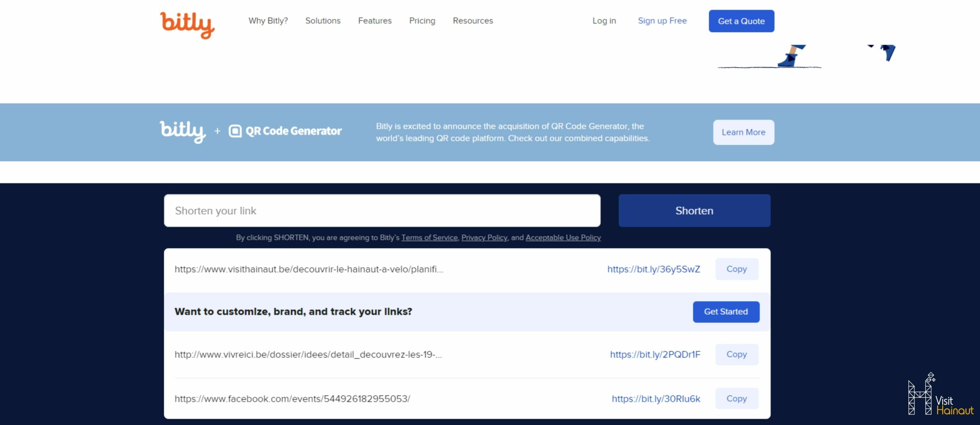Click the white Bitly logo in banner
This screenshot has height=425, width=980.
(182, 131)
